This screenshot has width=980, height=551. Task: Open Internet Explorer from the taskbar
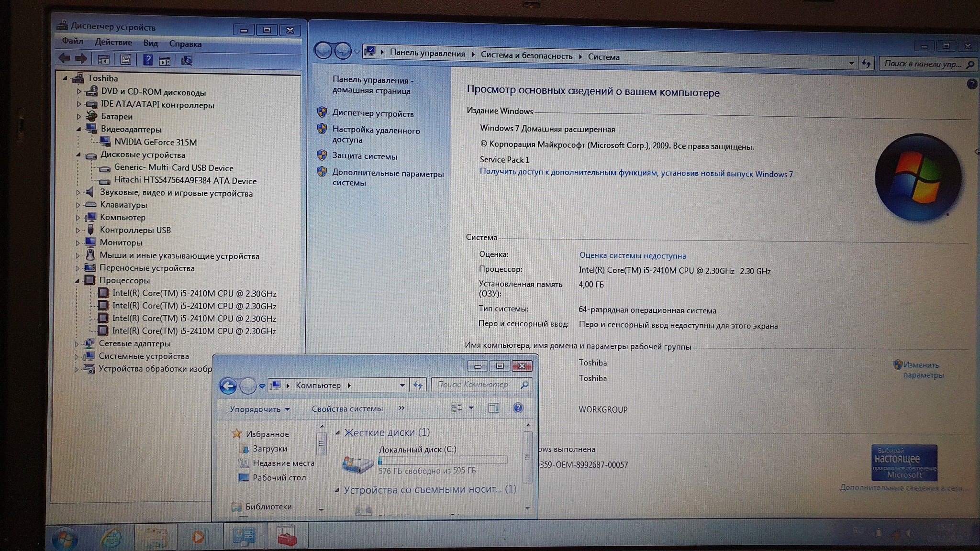pyautogui.click(x=111, y=537)
